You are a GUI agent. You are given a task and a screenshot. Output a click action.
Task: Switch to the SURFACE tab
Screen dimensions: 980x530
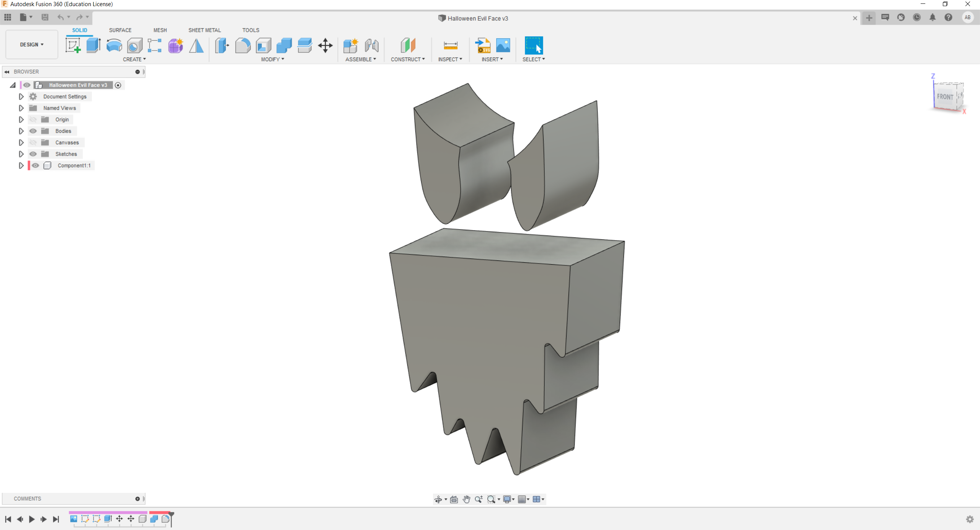pos(120,30)
